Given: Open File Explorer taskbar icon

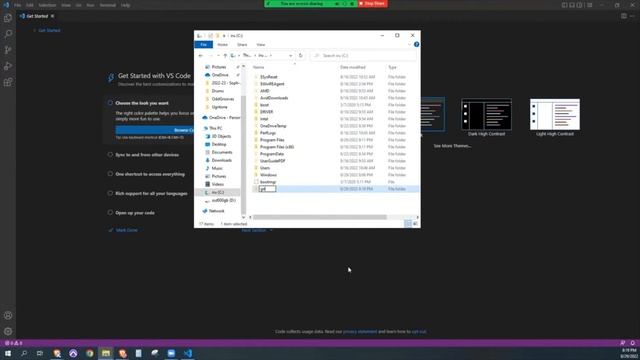Looking at the screenshot, I should point(106,353).
